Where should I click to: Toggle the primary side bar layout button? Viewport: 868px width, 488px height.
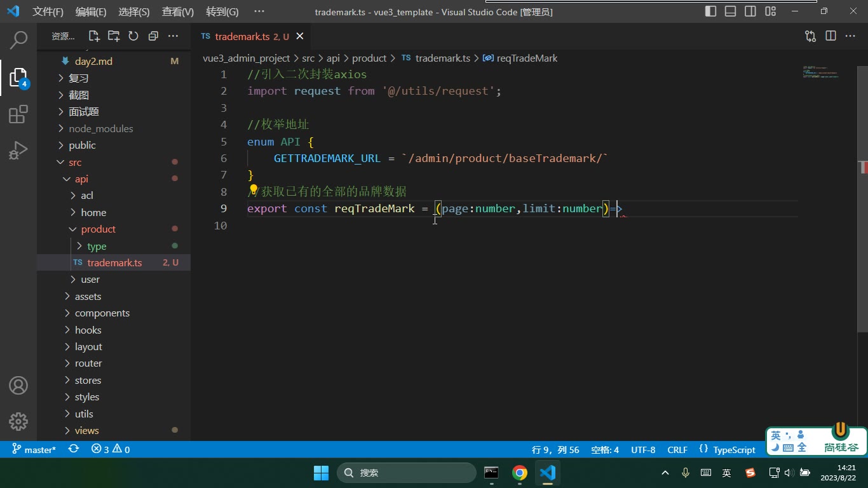[711, 11]
